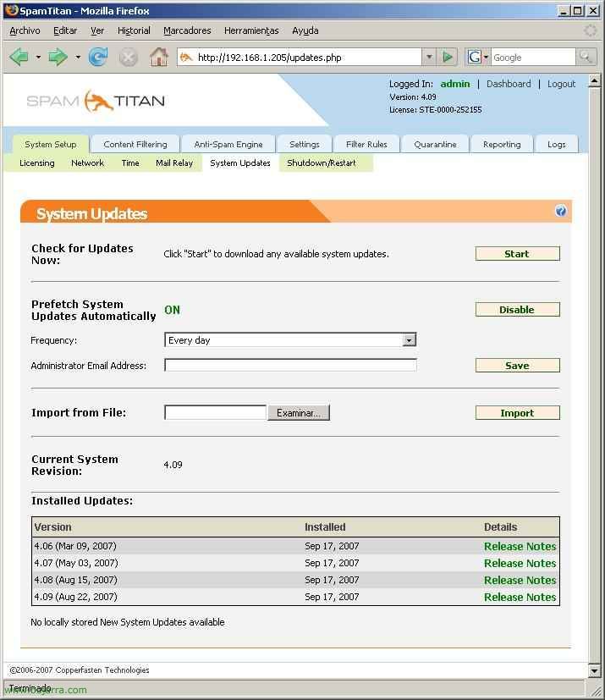The width and height of the screenshot is (605, 700).
Task: Click the Logout link
Action: (561, 84)
